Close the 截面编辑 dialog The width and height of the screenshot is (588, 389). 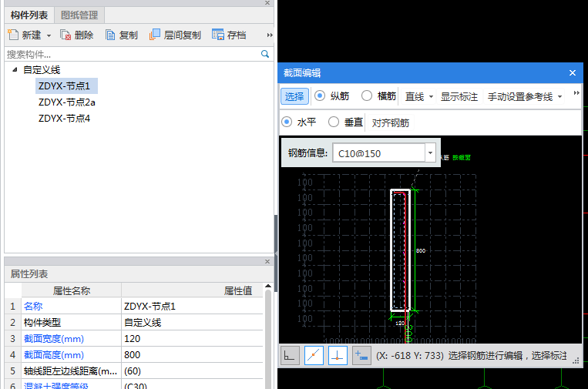tap(573, 72)
